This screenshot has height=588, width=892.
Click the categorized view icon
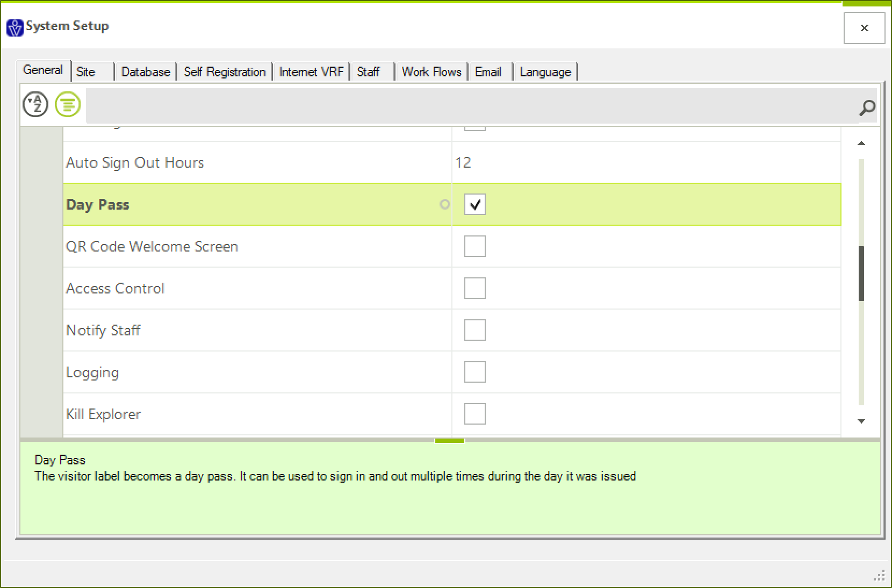[68, 104]
